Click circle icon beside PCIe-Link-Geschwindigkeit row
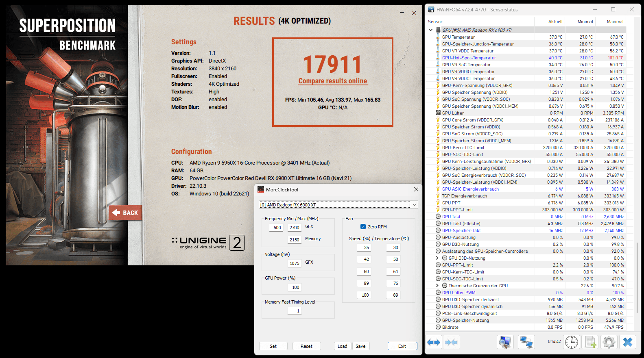 click(438, 313)
